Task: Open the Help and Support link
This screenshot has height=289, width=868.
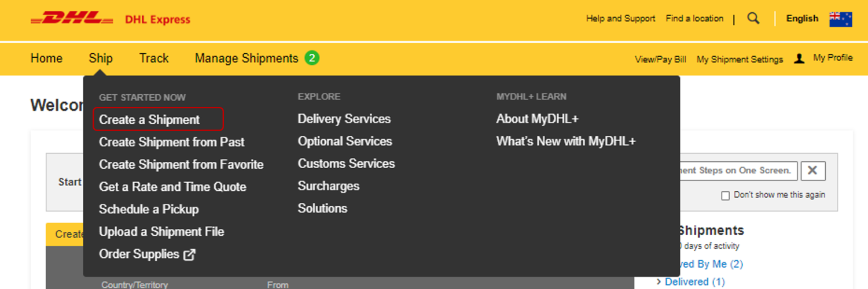Action: pos(620,18)
